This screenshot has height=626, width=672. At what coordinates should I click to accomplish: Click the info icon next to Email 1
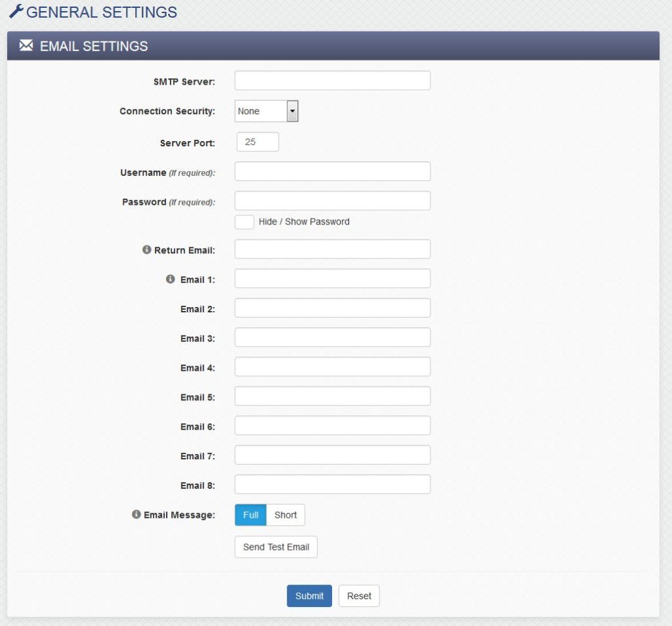click(x=170, y=278)
